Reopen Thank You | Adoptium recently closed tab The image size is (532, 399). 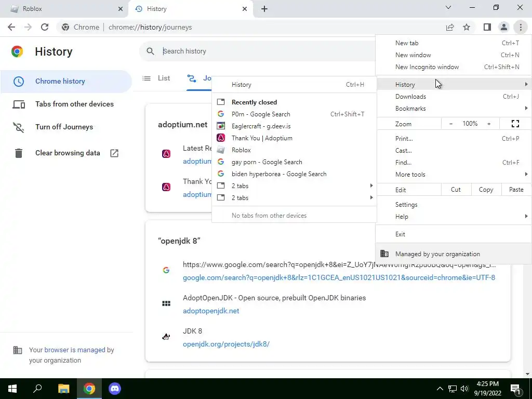point(295,138)
